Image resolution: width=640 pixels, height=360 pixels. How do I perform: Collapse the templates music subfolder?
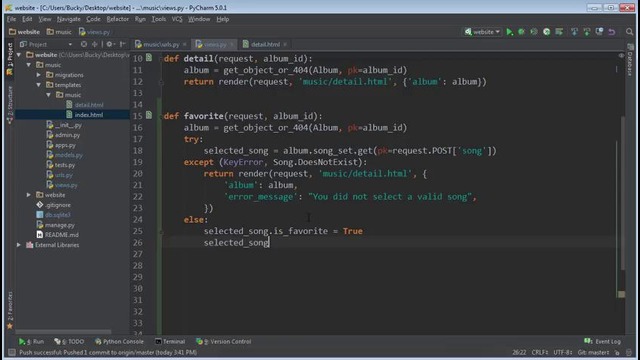coord(49,95)
